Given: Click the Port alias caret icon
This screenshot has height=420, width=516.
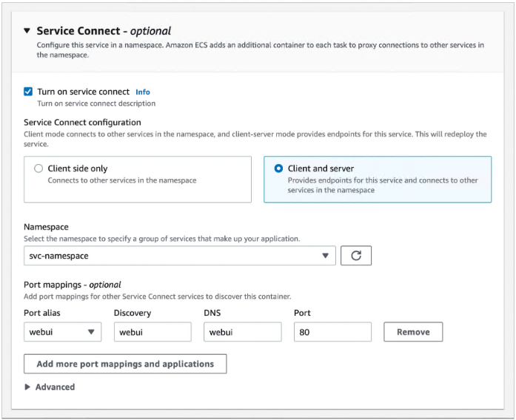Looking at the screenshot, I should point(92,332).
